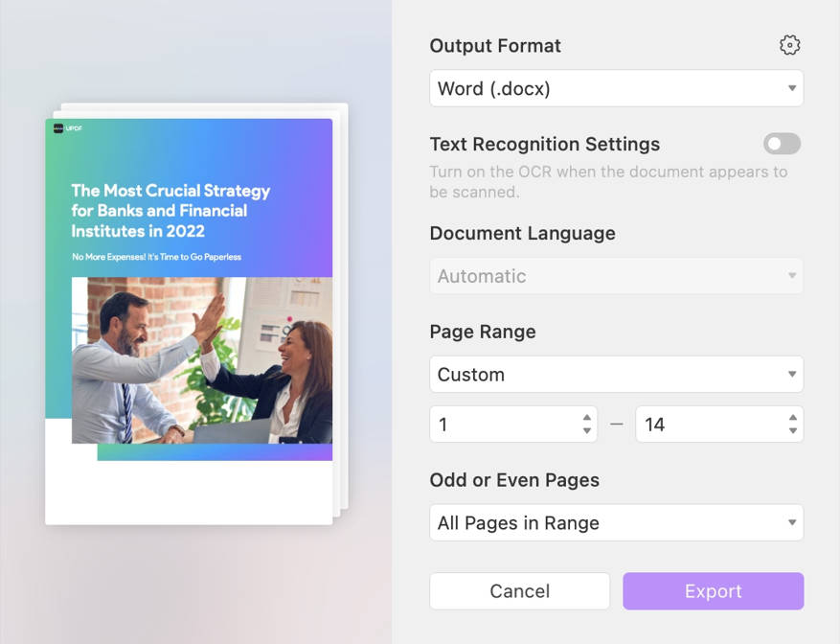The image size is (840, 644).
Task: Click the Cancel button
Action: pos(519,590)
